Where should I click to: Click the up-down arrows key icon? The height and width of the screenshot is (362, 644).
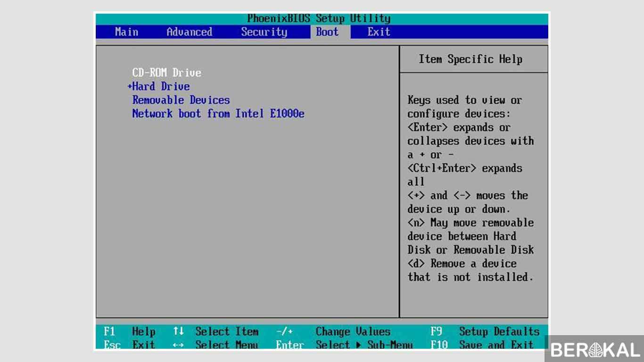(178, 331)
